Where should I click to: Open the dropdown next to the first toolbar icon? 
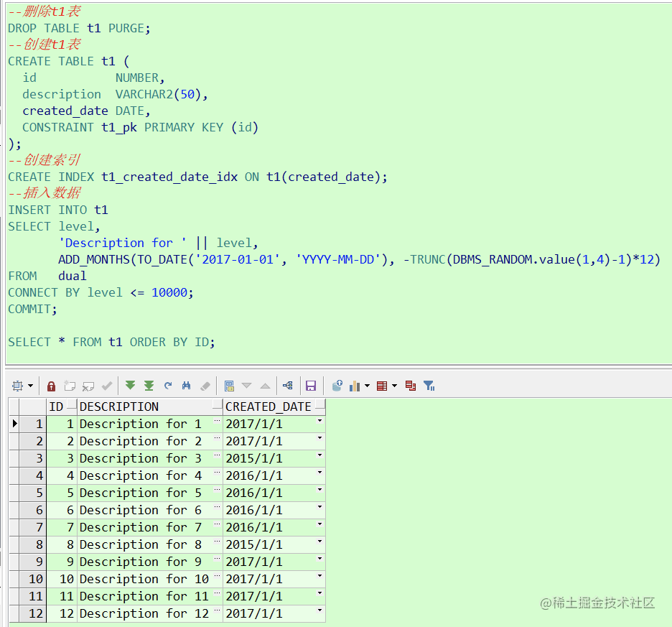click(31, 386)
